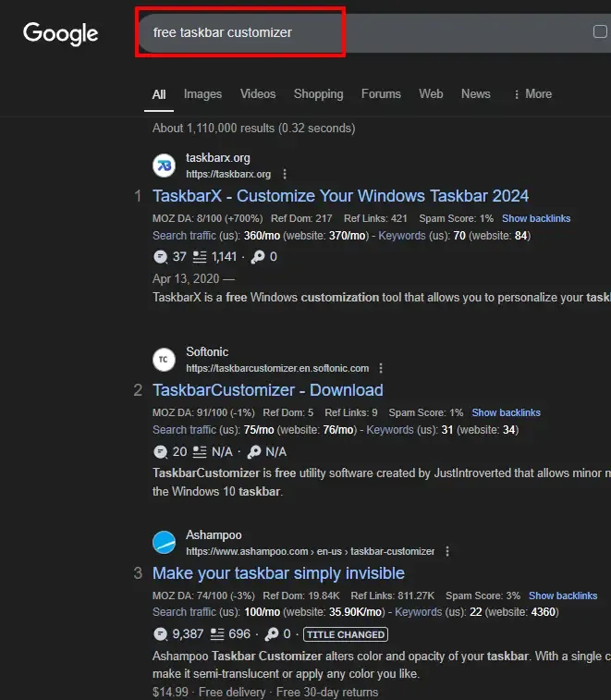The image size is (611, 700).
Task: Open the TaskbarX - Customize Your Windows Taskbar 2024 result
Action: 340,196
